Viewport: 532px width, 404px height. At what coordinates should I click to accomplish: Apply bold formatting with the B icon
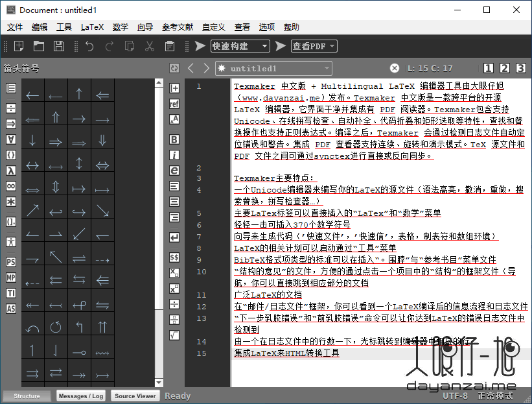[x=174, y=139]
